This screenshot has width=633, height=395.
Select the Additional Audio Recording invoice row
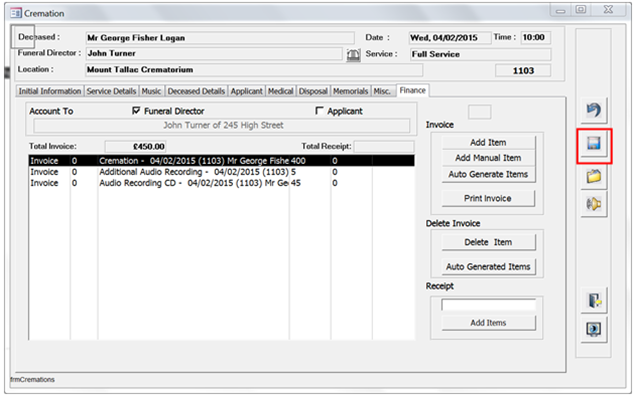tap(222, 172)
